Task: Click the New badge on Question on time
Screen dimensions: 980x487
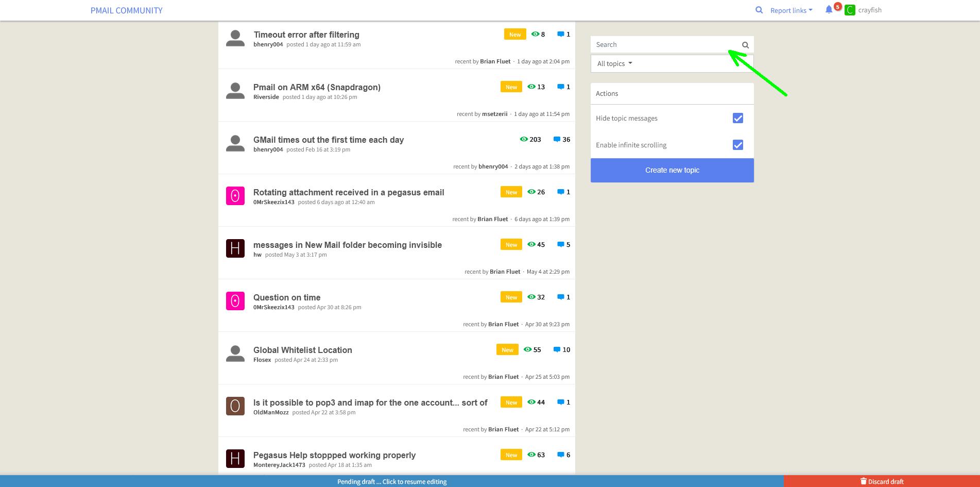Action: (511, 297)
